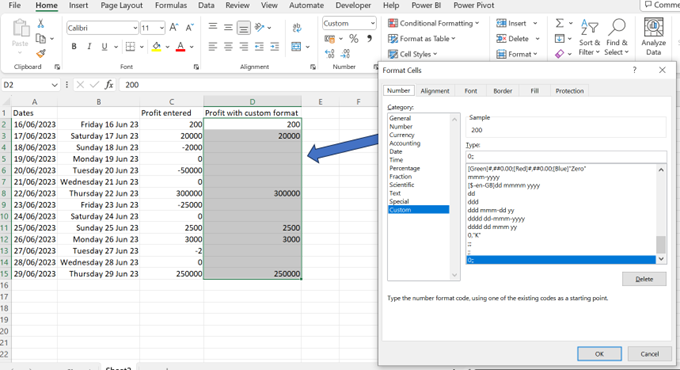Viewport: 680px width, 370px height.
Task: Increase font size with larger A
Action: (173, 28)
